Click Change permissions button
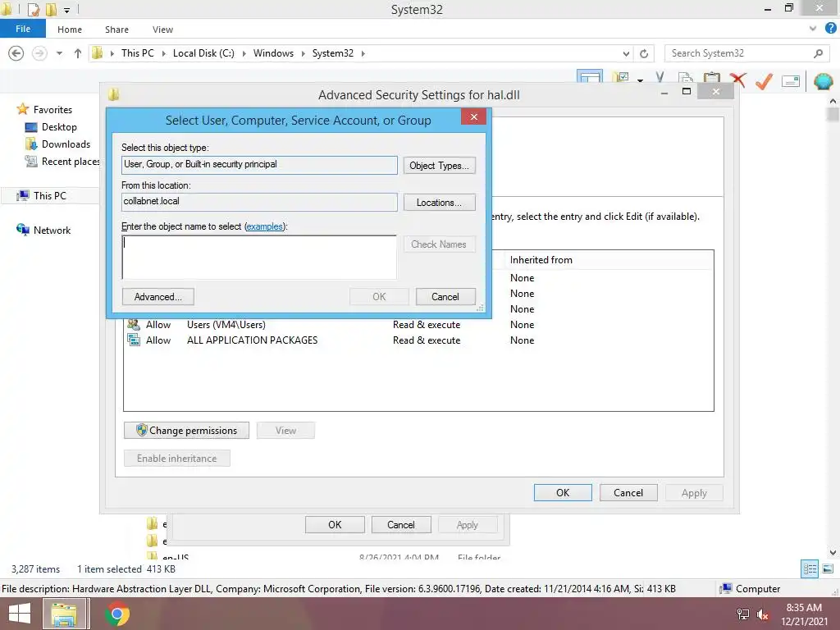This screenshot has width=840, height=630. click(x=186, y=430)
